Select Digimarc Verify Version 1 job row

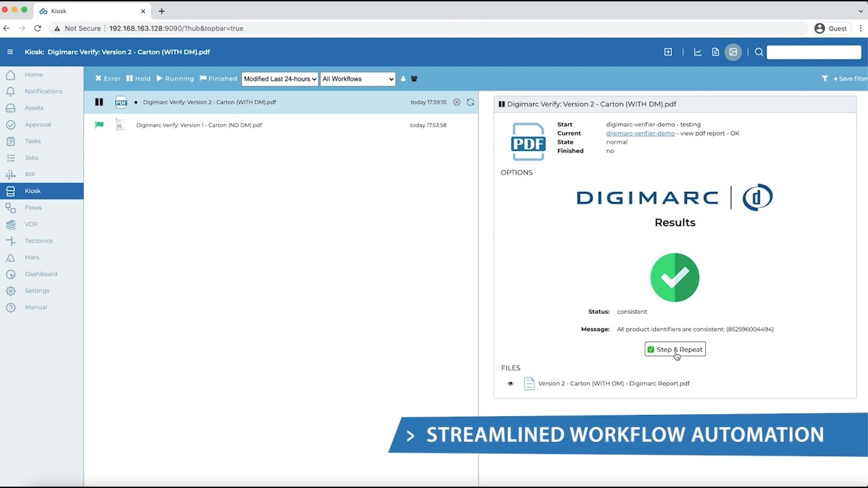[281, 125]
